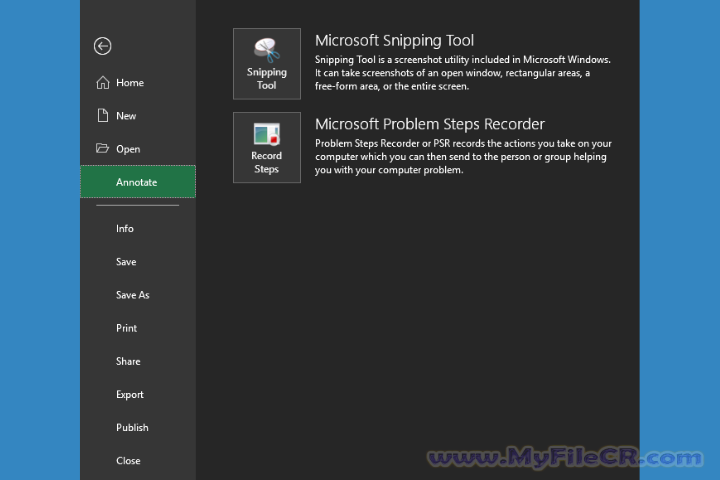Click the New blank page icon

point(103,115)
